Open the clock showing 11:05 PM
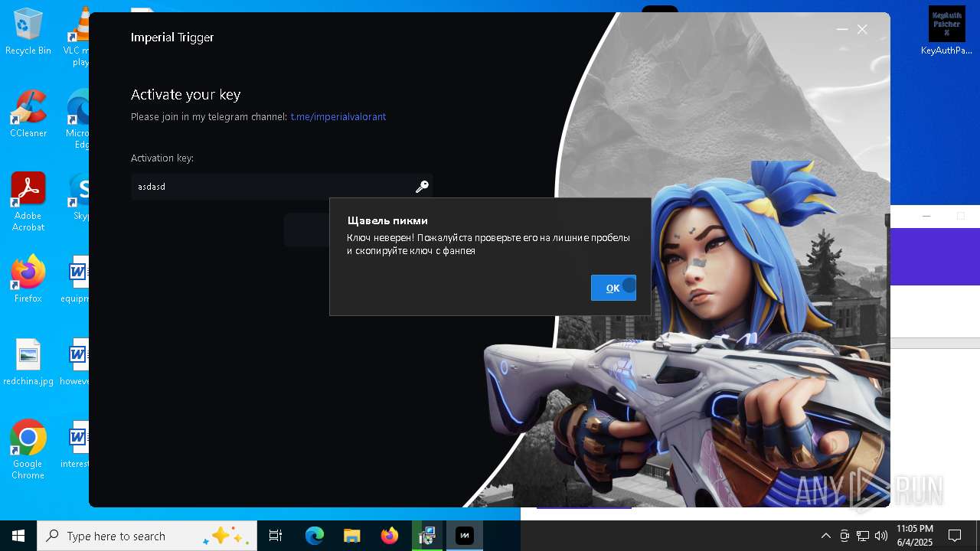 (915, 536)
